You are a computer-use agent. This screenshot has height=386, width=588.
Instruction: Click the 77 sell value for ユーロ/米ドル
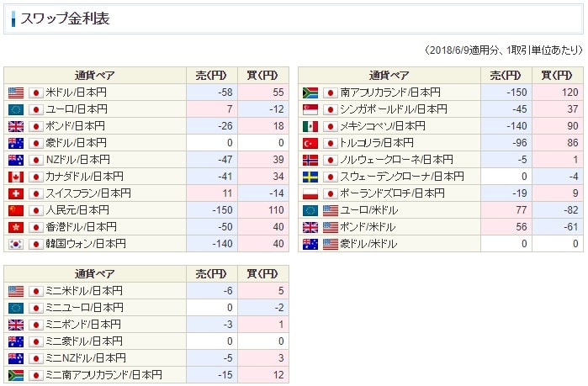[x=522, y=210]
